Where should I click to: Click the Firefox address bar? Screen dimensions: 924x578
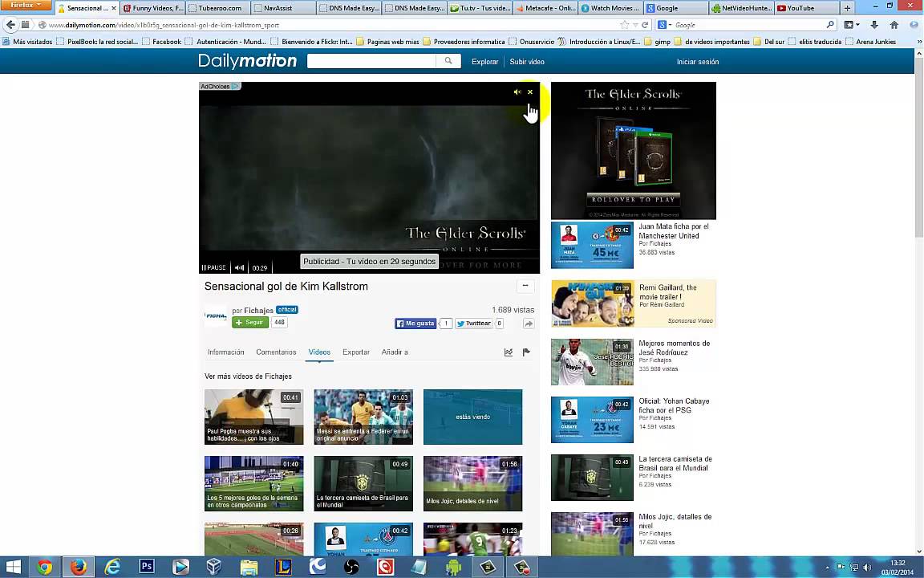point(330,25)
